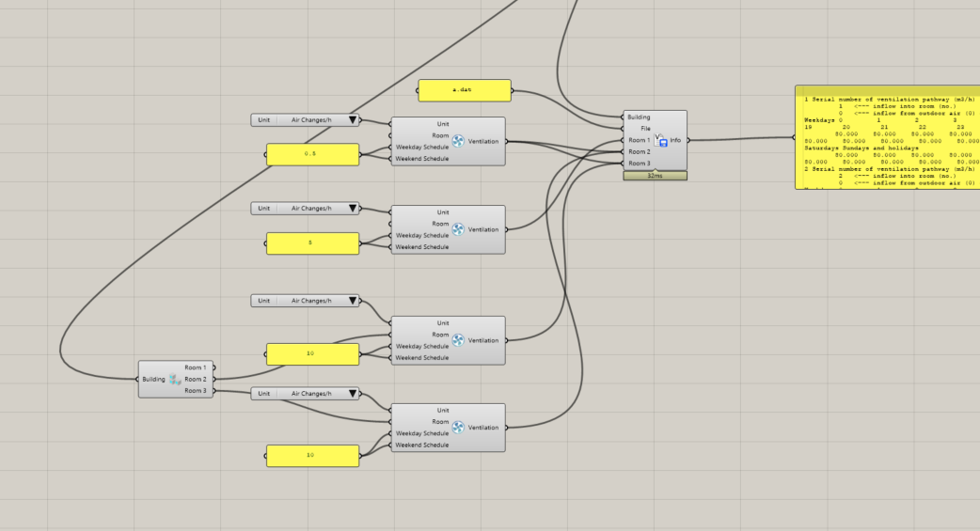Select the yellow panel containing 5
This screenshot has width=980, height=531.
coord(312,243)
